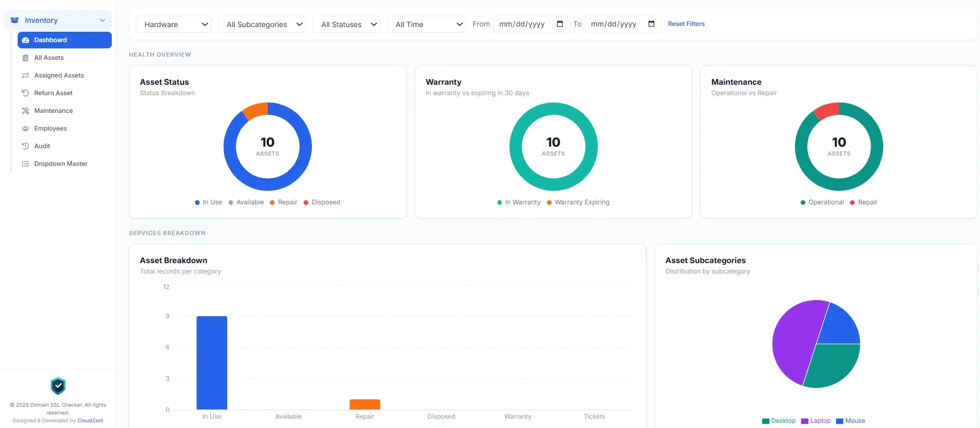Click the All Assets clipboard icon
Image resolution: width=980 pixels, height=428 pixels.
25,58
